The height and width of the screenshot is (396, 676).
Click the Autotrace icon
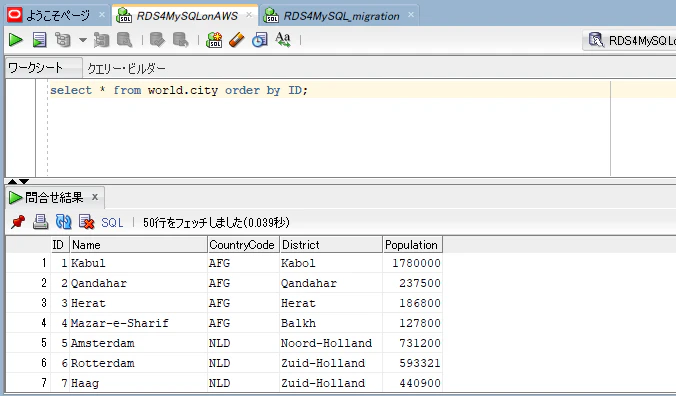click(102, 40)
